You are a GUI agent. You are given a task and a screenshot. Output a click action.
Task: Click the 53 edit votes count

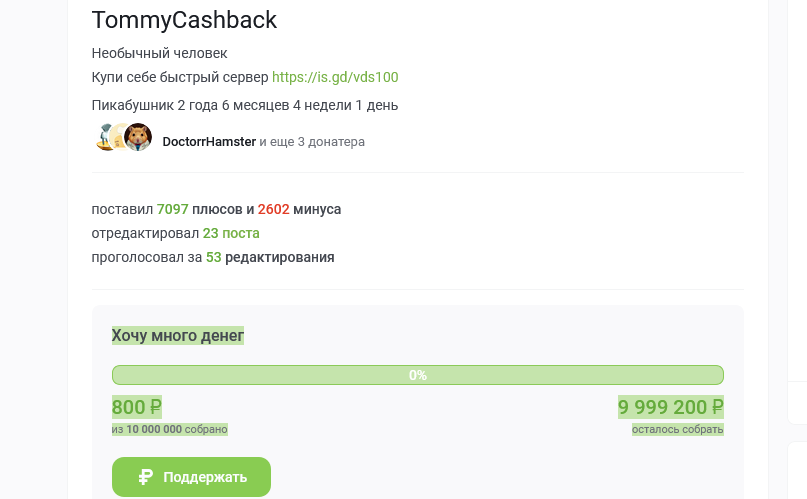coord(213,257)
